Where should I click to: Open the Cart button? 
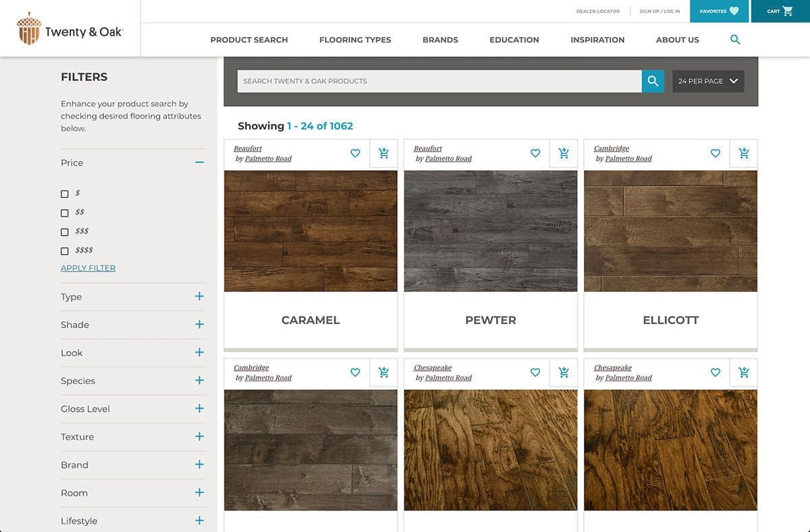tap(780, 11)
